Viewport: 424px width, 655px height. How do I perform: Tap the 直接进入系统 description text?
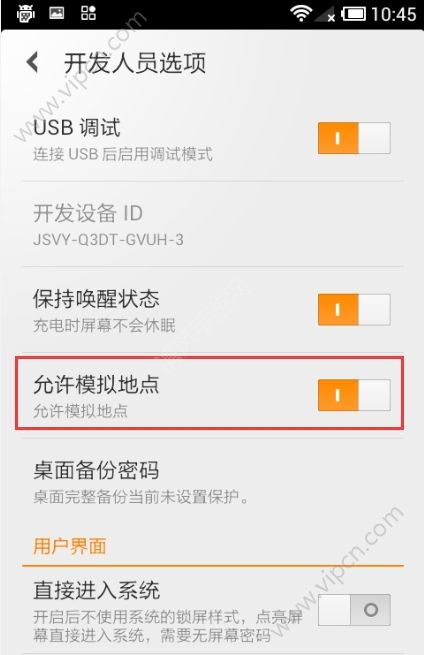point(168,626)
